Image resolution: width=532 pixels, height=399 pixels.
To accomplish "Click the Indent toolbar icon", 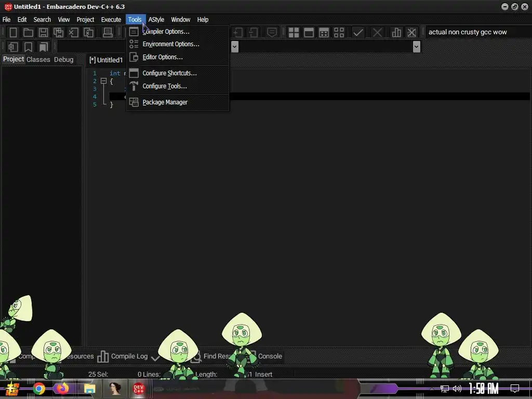I will click(x=238, y=33).
